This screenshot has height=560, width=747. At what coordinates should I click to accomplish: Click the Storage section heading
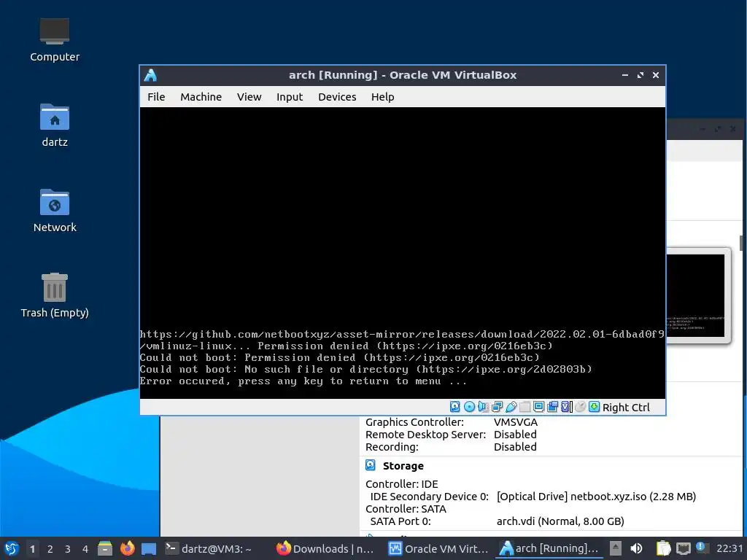point(403,466)
